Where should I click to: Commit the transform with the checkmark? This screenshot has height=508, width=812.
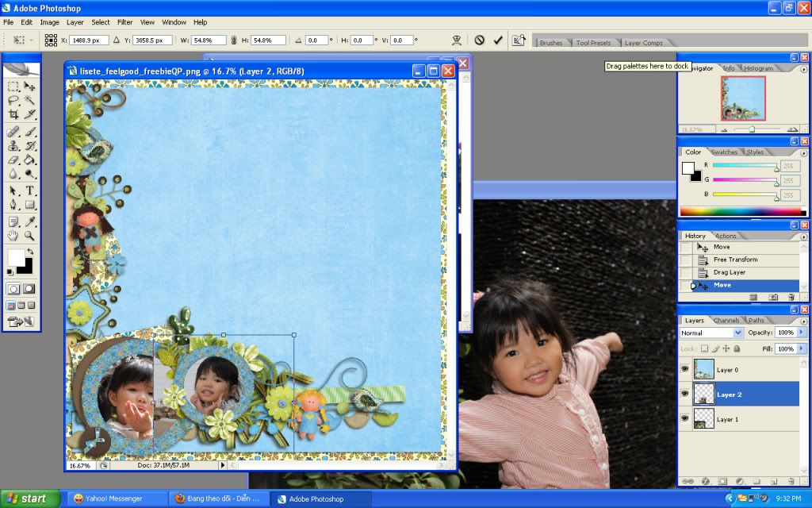click(x=498, y=40)
